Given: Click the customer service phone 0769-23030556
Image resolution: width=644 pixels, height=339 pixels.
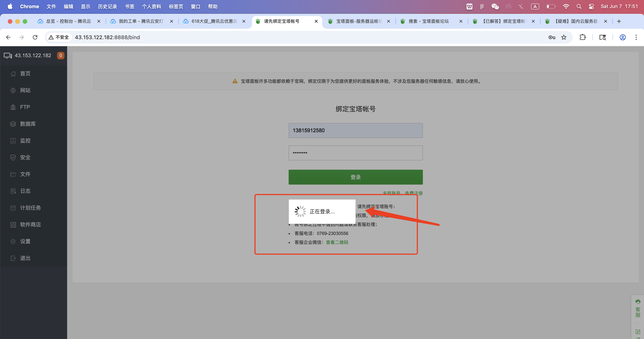Looking at the screenshot, I should (x=332, y=233).
